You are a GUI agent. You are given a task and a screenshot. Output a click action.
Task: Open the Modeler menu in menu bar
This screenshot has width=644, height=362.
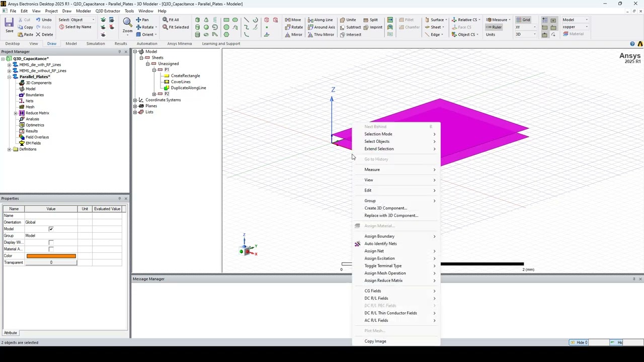point(84,11)
